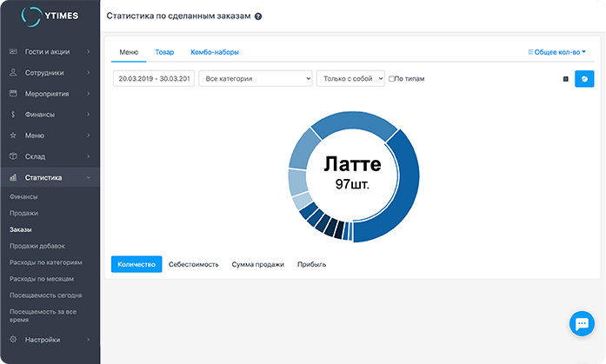Open the Все категории dropdown
This screenshot has height=364, width=606.
coord(255,79)
